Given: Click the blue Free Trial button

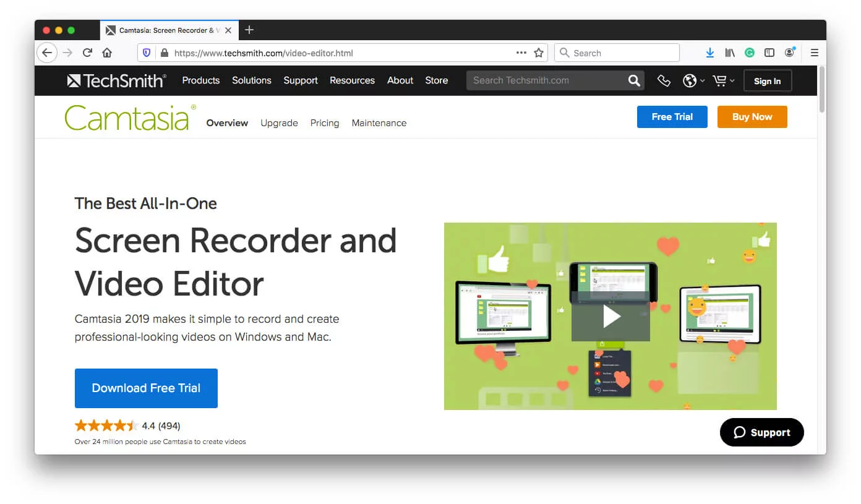Looking at the screenshot, I should (x=672, y=117).
